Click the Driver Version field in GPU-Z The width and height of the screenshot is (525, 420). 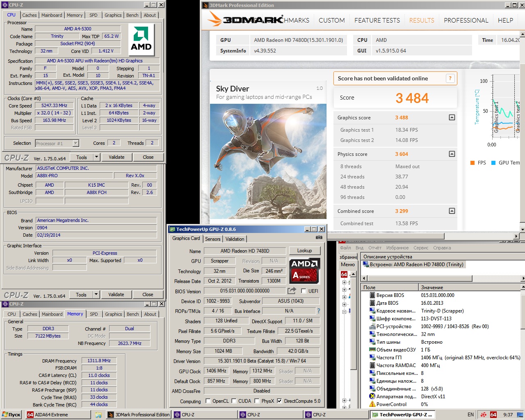click(x=262, y=361)
